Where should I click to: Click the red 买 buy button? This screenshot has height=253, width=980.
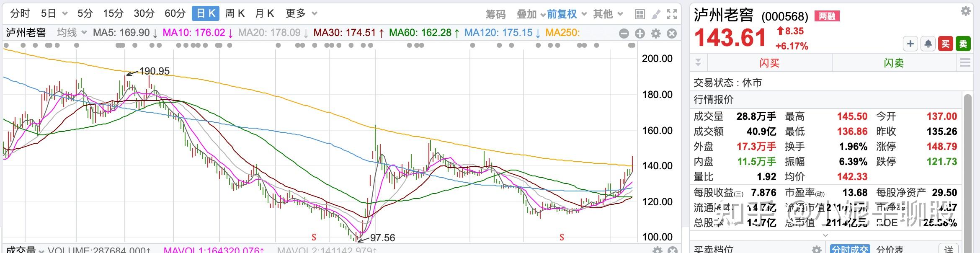[946, 44]
